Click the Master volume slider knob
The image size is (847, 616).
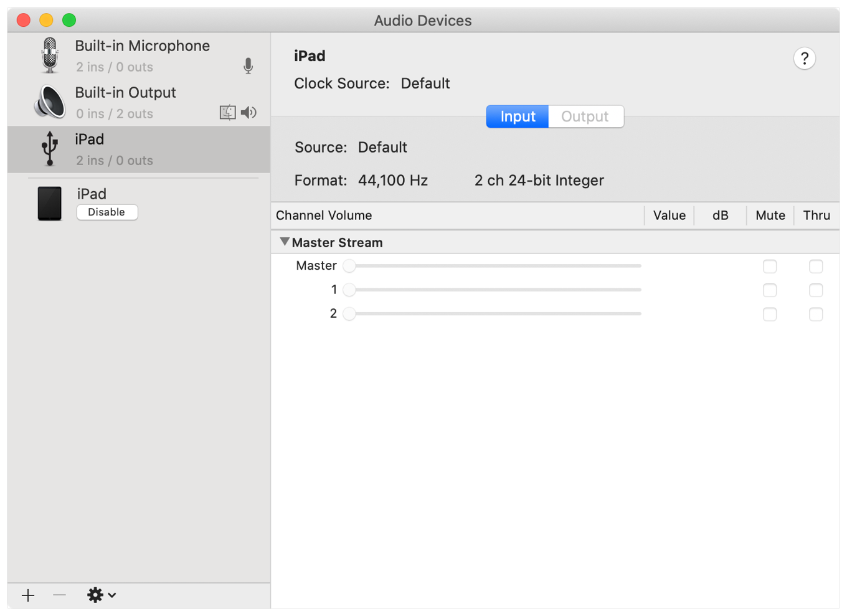coord(349,266)
